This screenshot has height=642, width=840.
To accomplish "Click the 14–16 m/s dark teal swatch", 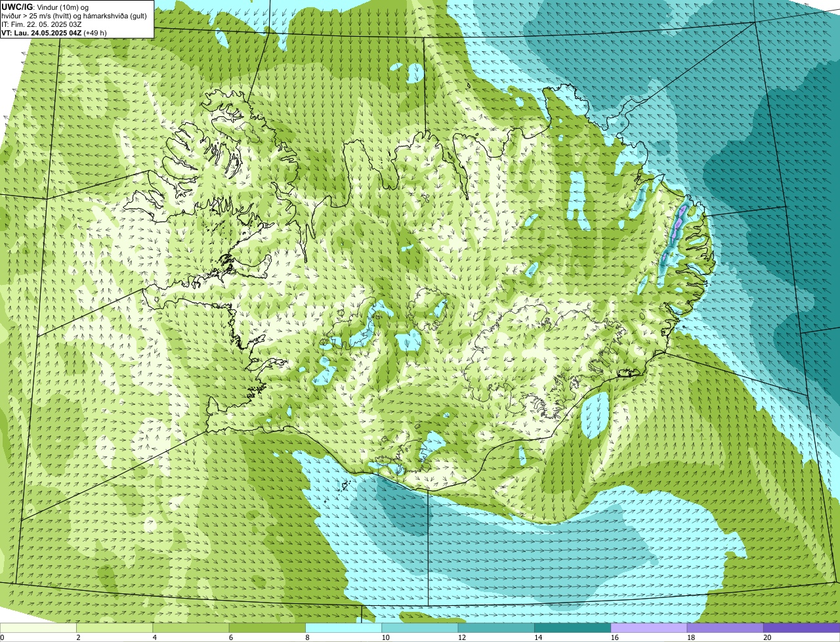I will click(x=572, y=628).
